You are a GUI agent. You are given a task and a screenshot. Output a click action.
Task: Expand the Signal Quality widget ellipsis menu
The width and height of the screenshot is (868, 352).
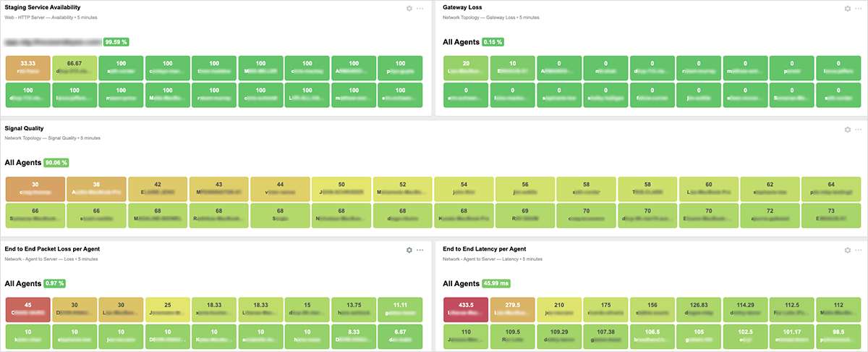coord(859,130)
